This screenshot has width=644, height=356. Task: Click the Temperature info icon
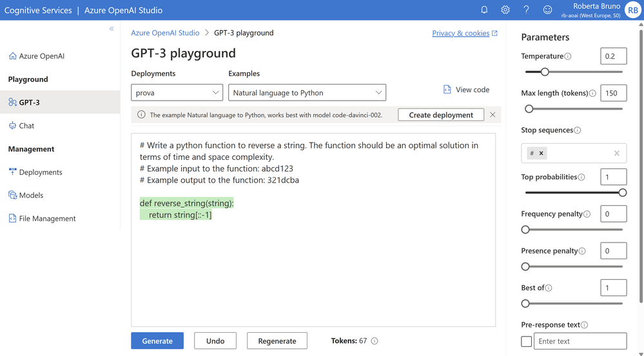click(x=567, y=56)
